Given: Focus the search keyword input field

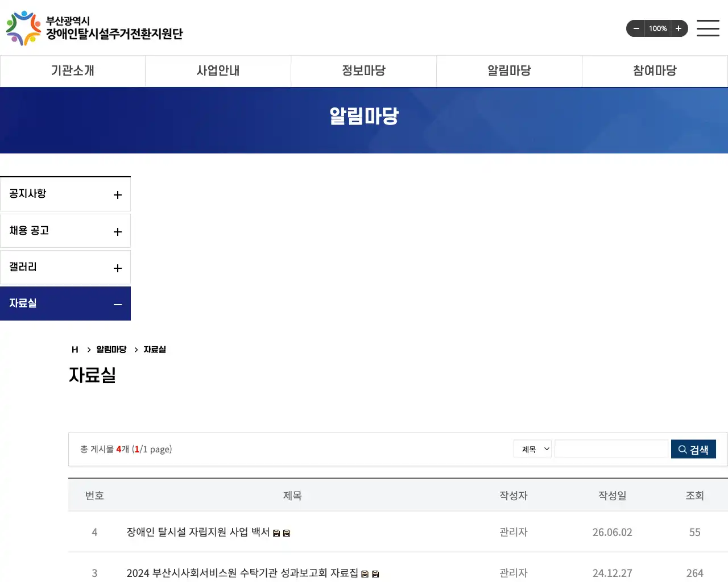Looking at the screenshot, I should click(x=611, y=449).
